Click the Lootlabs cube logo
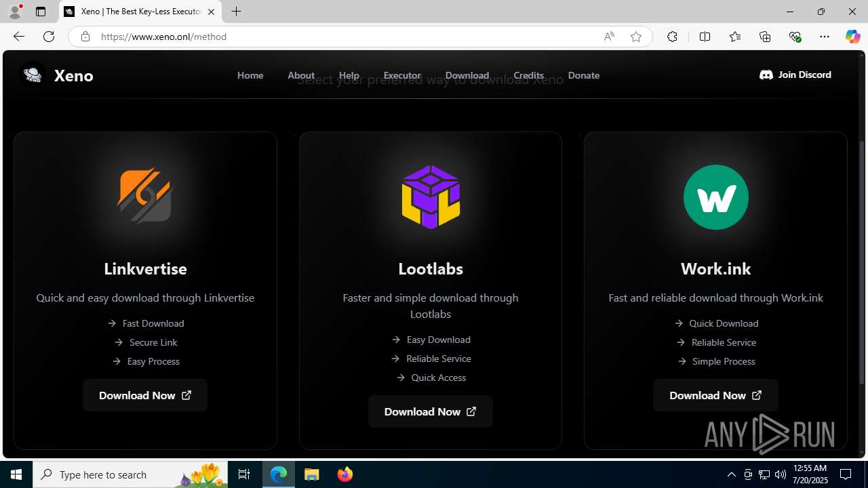 [x=431, y=197]
